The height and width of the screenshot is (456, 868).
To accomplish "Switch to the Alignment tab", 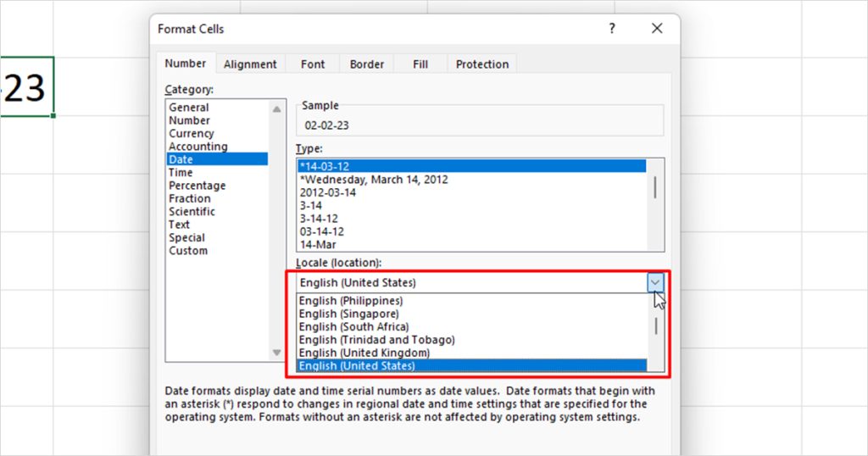I will tap(250, 64).
